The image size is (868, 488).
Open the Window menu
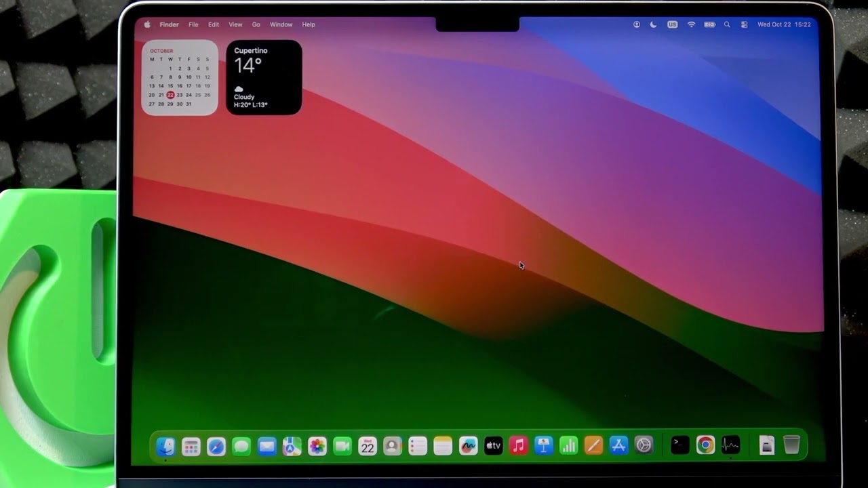pyautogui.click(x=281, y=24)
